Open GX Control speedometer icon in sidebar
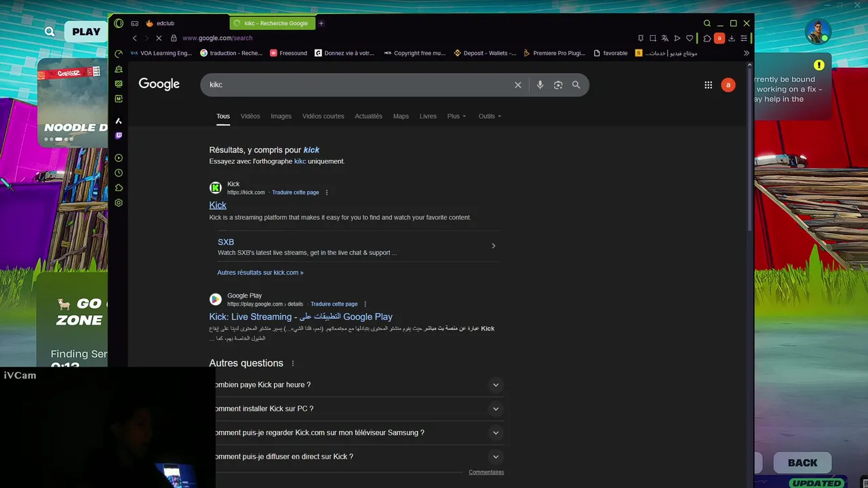 (119, 54)
